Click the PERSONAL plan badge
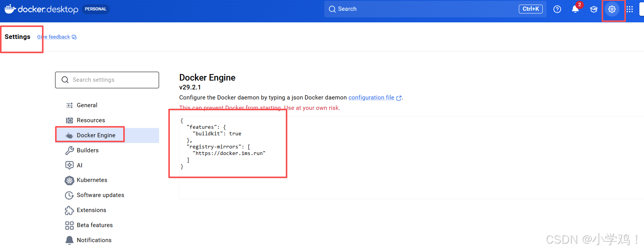644x251 pixels. click(96, 9)
